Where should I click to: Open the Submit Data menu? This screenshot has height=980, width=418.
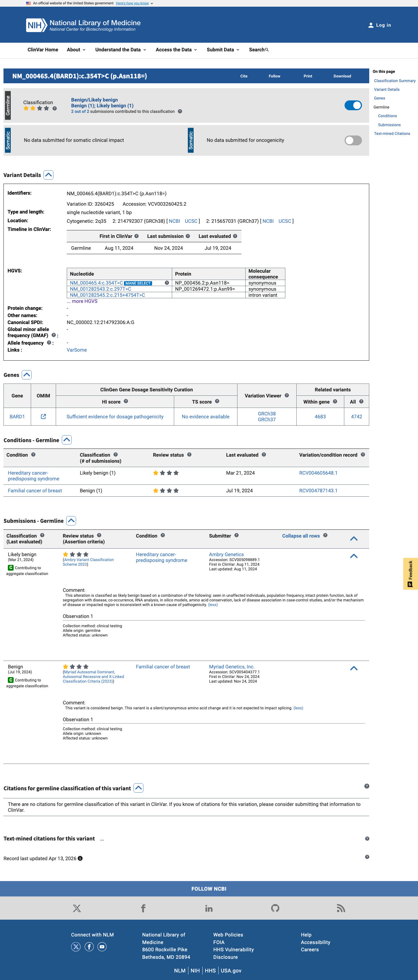[223, 50]
